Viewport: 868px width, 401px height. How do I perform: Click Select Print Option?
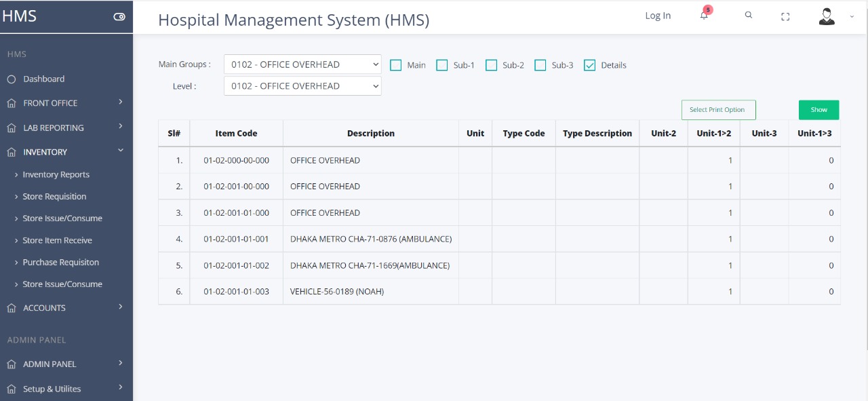(x=718, y=109)
